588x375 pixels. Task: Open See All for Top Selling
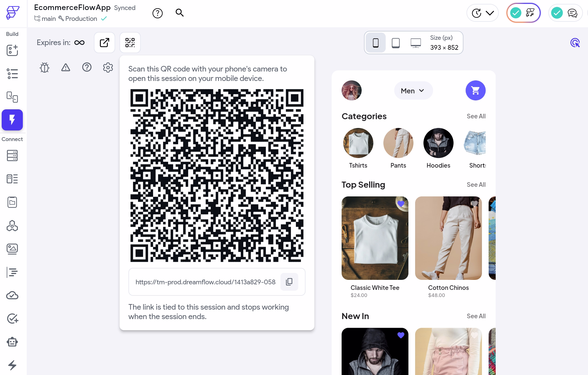pyautogui.click(x=476, y=185)
